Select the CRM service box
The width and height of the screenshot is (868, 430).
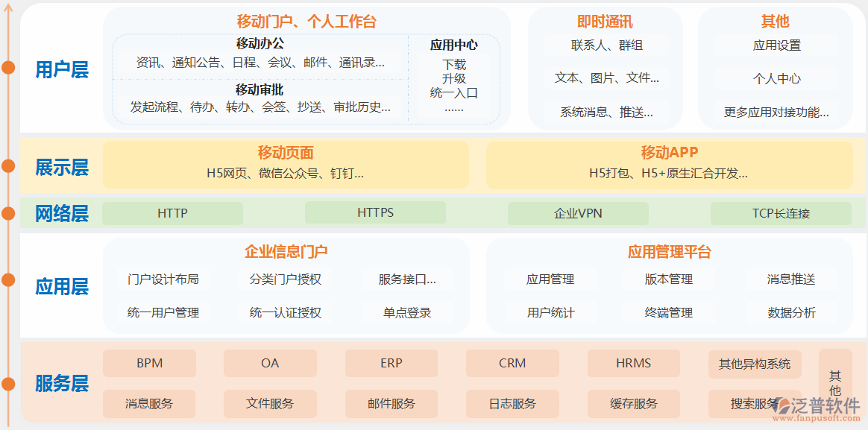pos(512,363)
